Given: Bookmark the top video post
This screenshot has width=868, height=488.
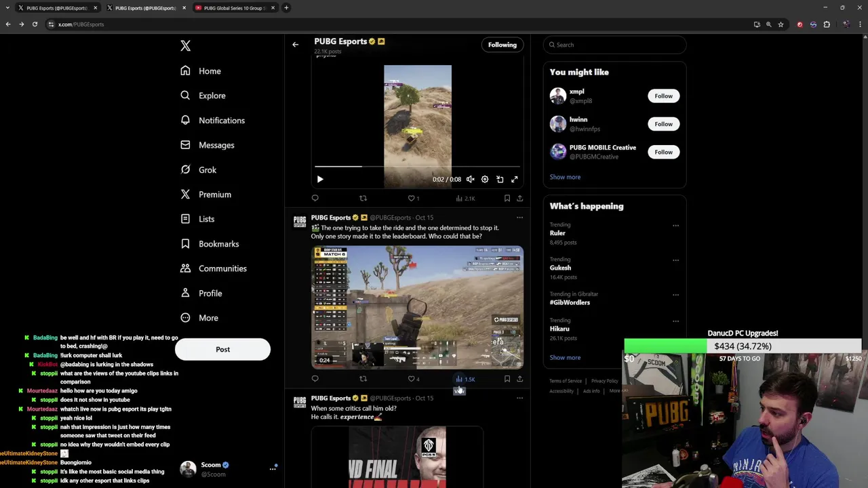Looking at the screenshot, I should click(507, 199).
